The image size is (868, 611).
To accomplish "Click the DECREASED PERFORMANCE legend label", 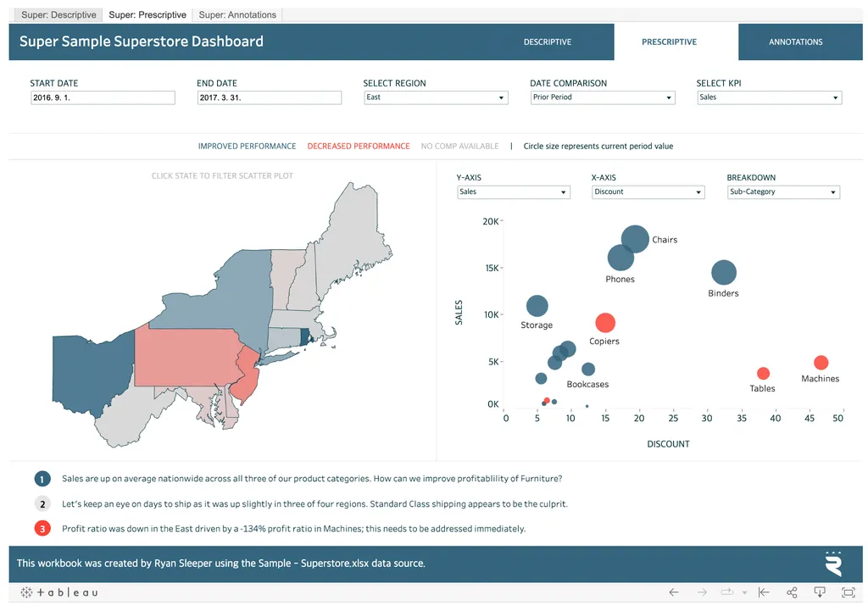I will 359,146.
